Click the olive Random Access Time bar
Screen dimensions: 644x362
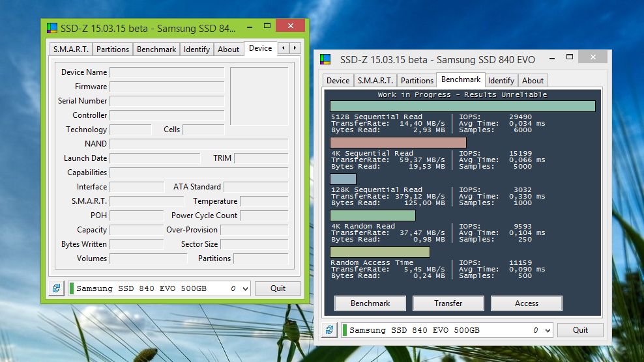click(380, 252)
